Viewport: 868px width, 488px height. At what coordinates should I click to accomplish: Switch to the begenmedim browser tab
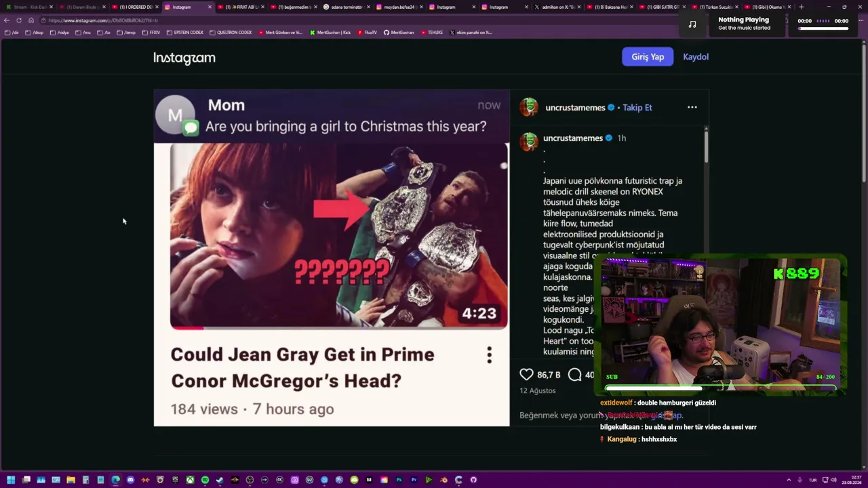pyautogui.click(x=294, y=7)
